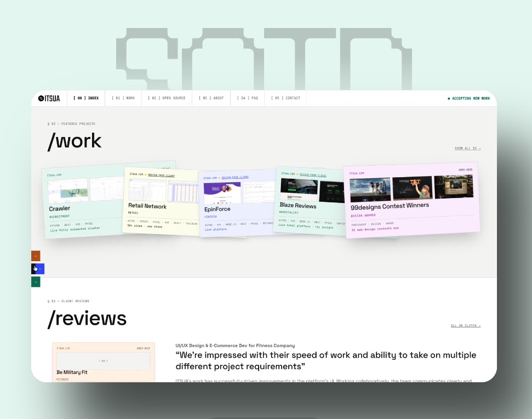Select the 00 Index nav item

point(86,98)
